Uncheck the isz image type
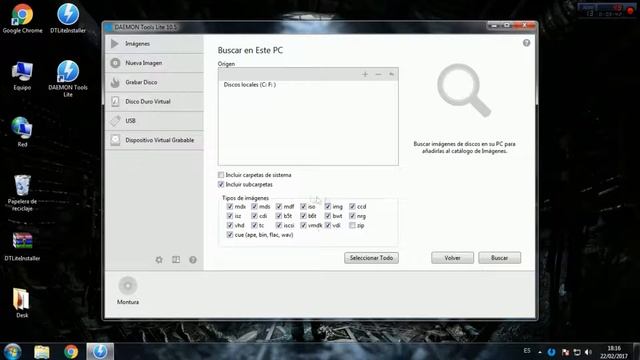This screenshot has height=360, width=640. 230,216
